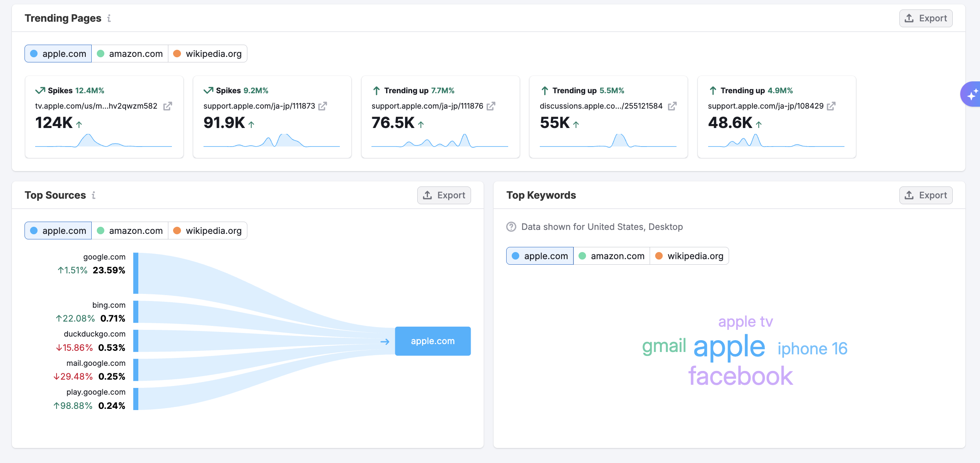Open external link for support.apple.com/ja-jp/111876
Screen dimensions: 980x463
point(491,106)
